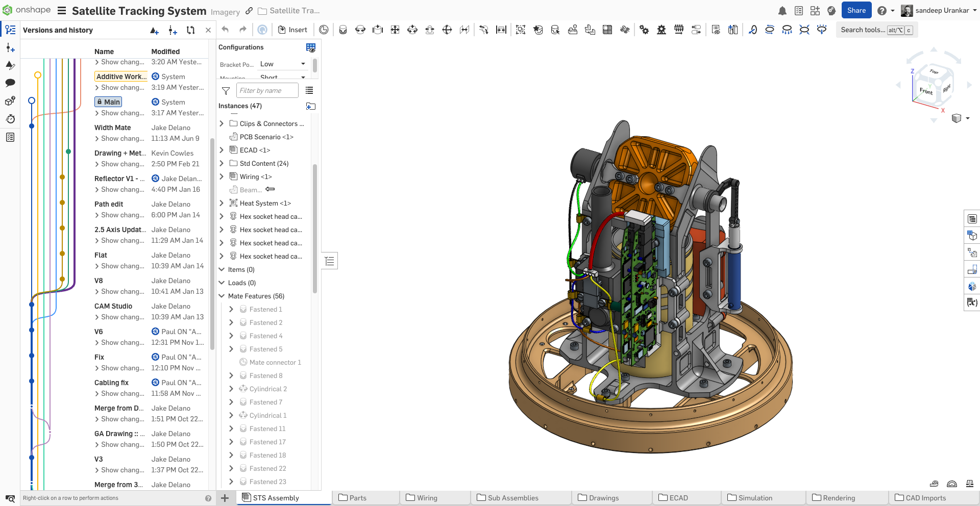Switch to the Parts tab

point(365,498)
